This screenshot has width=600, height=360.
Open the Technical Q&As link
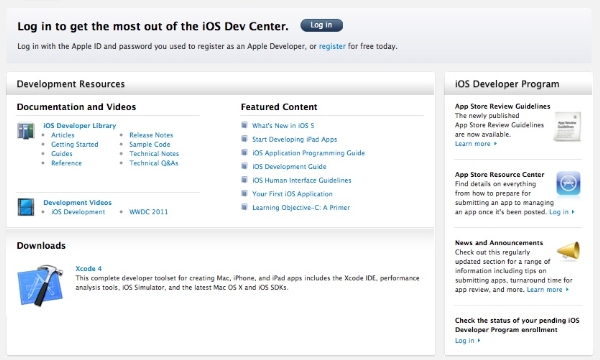pos(154,163)
